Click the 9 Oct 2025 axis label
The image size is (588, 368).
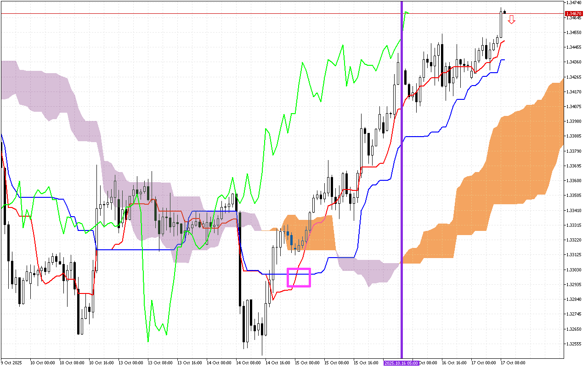[12, 362]
